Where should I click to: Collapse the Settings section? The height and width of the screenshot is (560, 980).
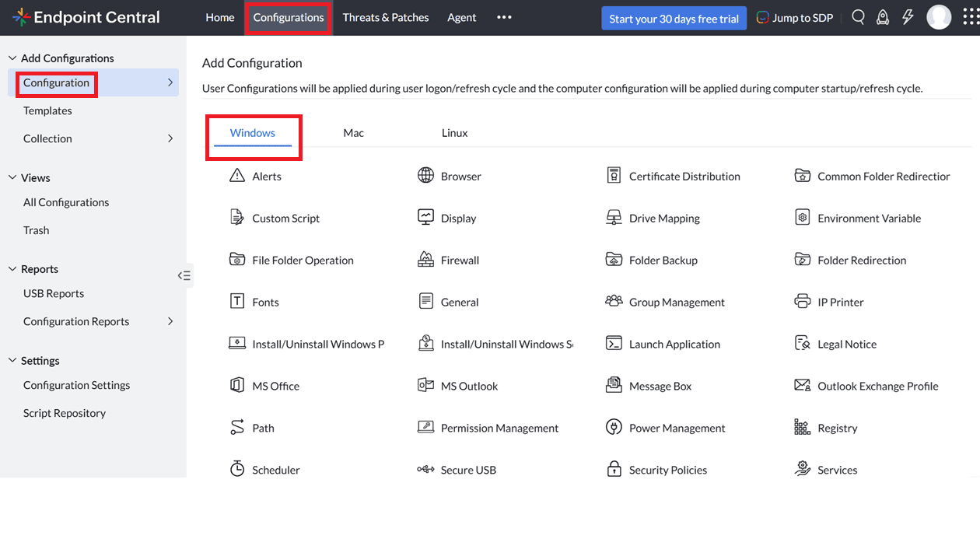click(12, 361)
